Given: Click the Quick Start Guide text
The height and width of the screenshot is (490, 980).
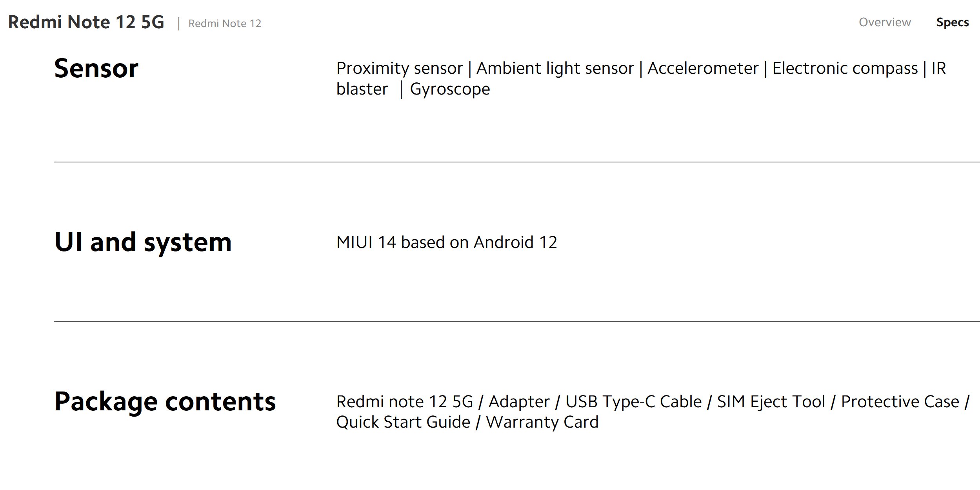Looking at the screenshot, I should point(403,422).
